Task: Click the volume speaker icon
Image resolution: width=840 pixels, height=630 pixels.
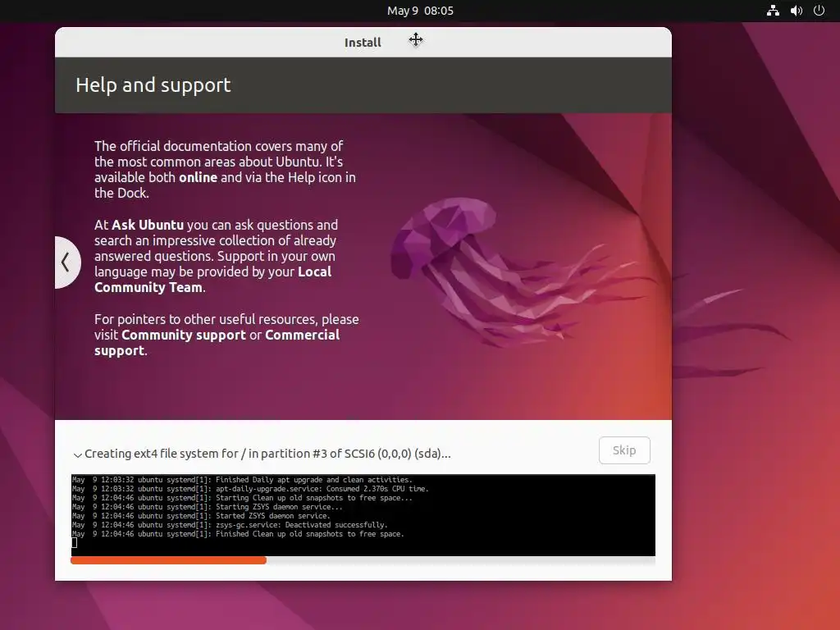Action: [x=796, y=11]
